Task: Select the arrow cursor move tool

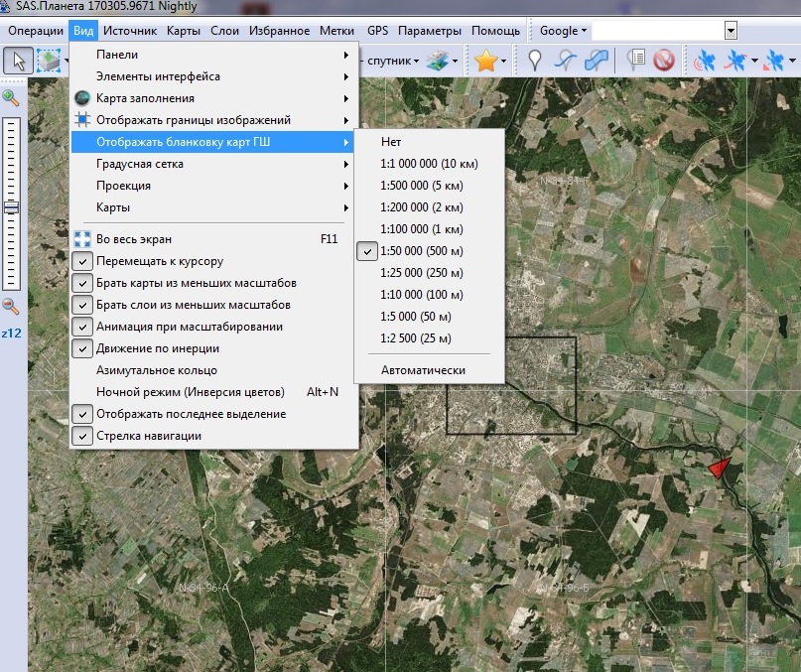Action: click(x=17, y=61)
